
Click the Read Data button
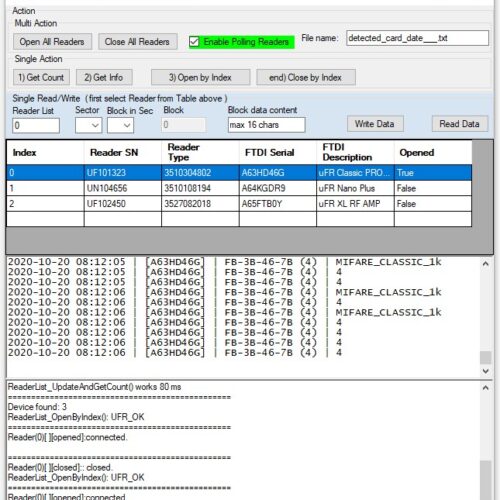pos(460,124)
